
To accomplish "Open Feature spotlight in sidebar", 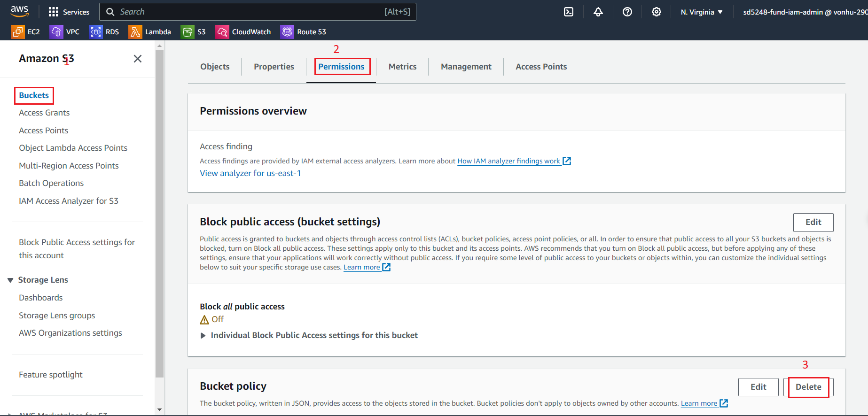I will 51,375.
